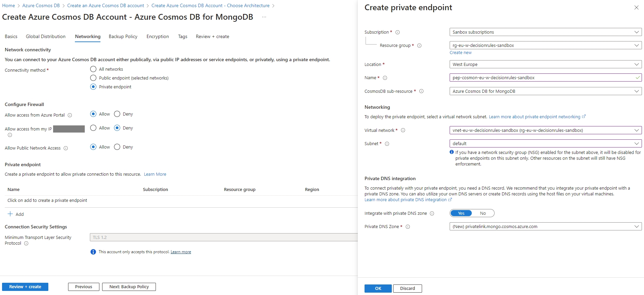Click info icon beside Virtual network label
This screenshot has height=295, width=644.
pyautogui.click(x=403, y=130)
